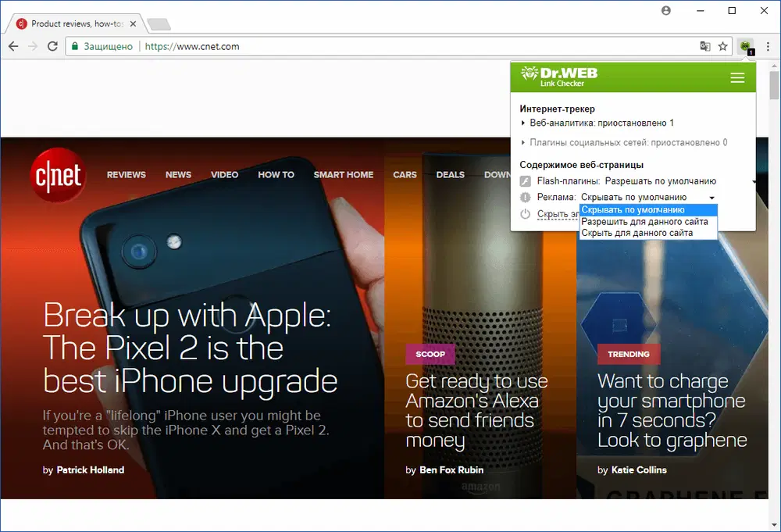Click the Dr.WEB Link Checker logo
781x532 pixels.
click(559, 77)
